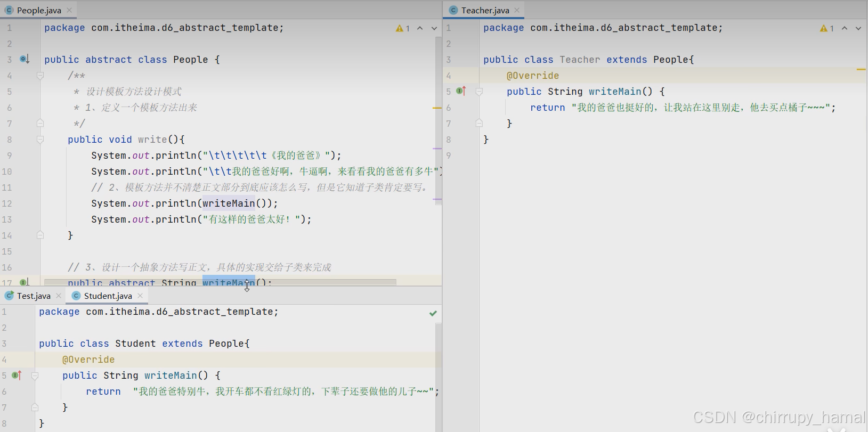The image size is (868, 432).
Task: Click the vertical scrollbar of People.java editor
Action: click(x=439, y=120)
